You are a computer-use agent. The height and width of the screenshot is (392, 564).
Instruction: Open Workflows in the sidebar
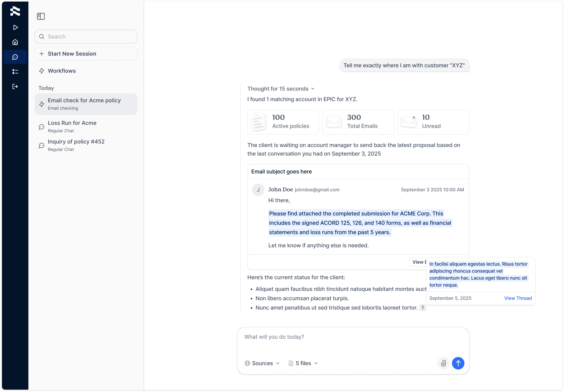(x=62, y=71)
